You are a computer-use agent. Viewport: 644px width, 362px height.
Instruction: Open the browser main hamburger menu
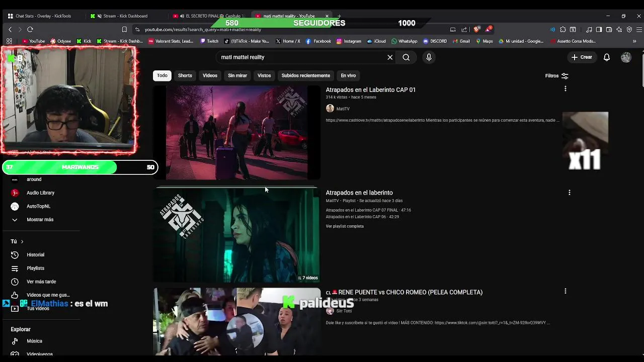[639, 30]
